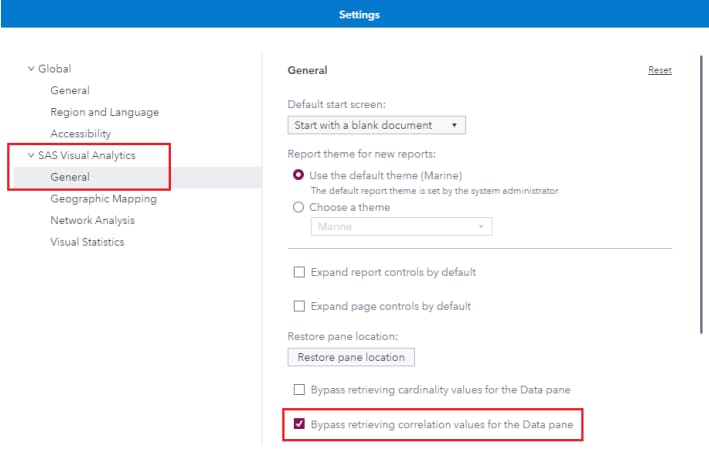Viewport: 709px width, 455px height.
Task: Collapse the SAS Visual Analytics section
Action: [x=32, y=155]
